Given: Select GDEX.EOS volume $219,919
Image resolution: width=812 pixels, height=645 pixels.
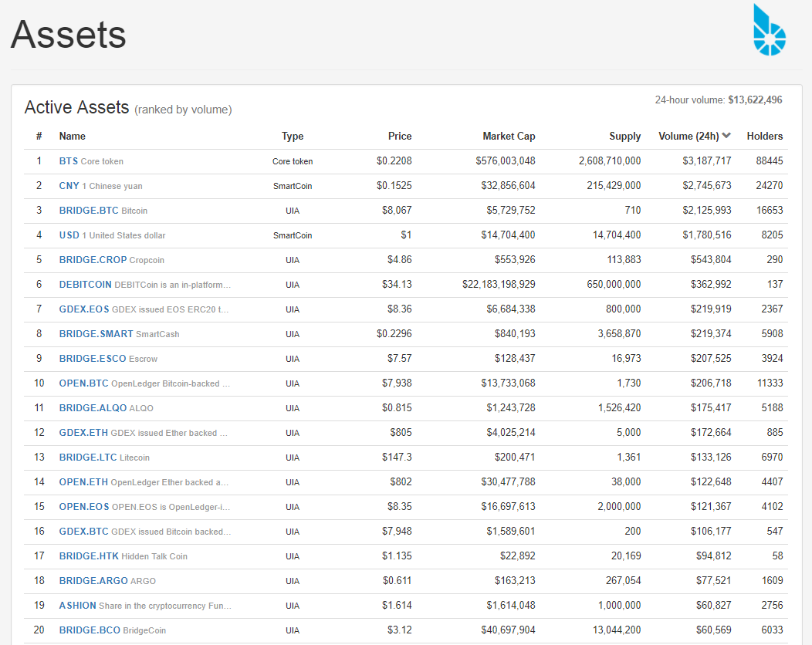Looking at the screenshot, I should point(711,309).
